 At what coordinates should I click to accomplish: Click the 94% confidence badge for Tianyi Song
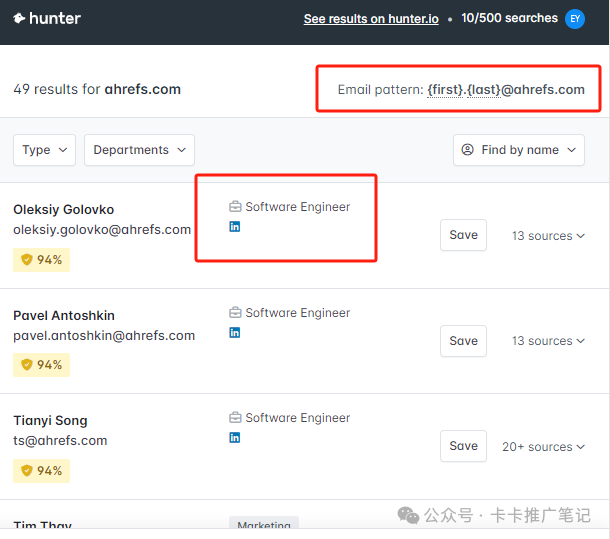pos(42,471)
